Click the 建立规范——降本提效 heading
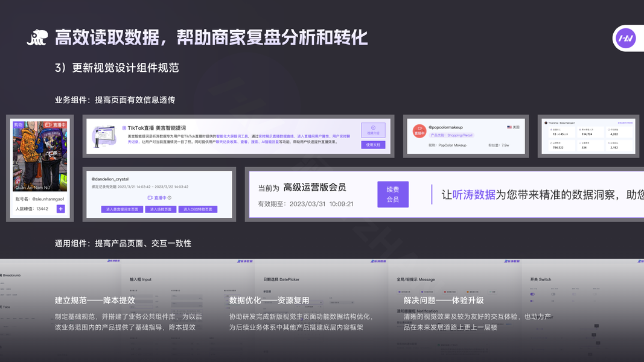The width and height of the screenshot is (644, 362). [x=95, y=300]
